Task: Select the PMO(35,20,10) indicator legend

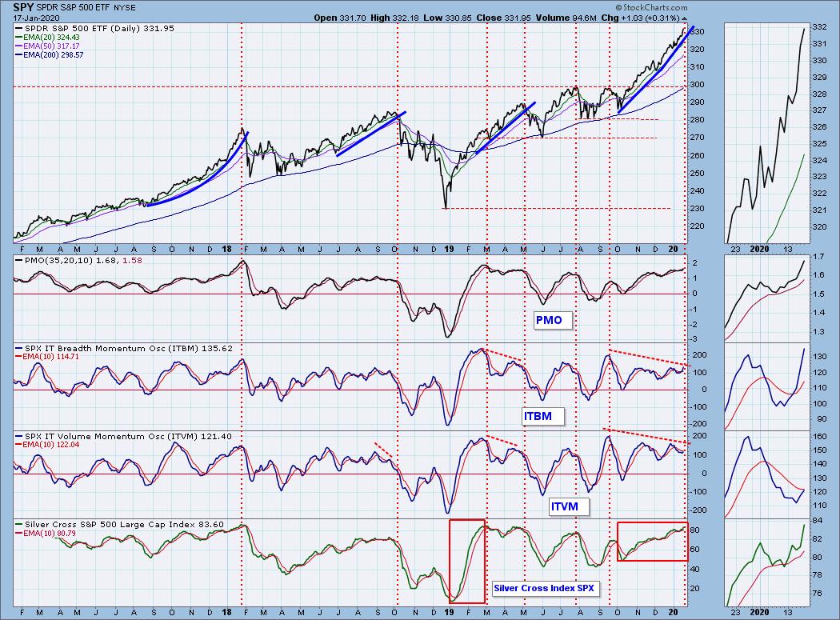Action: pyautogui.click(x=78, y=261)
